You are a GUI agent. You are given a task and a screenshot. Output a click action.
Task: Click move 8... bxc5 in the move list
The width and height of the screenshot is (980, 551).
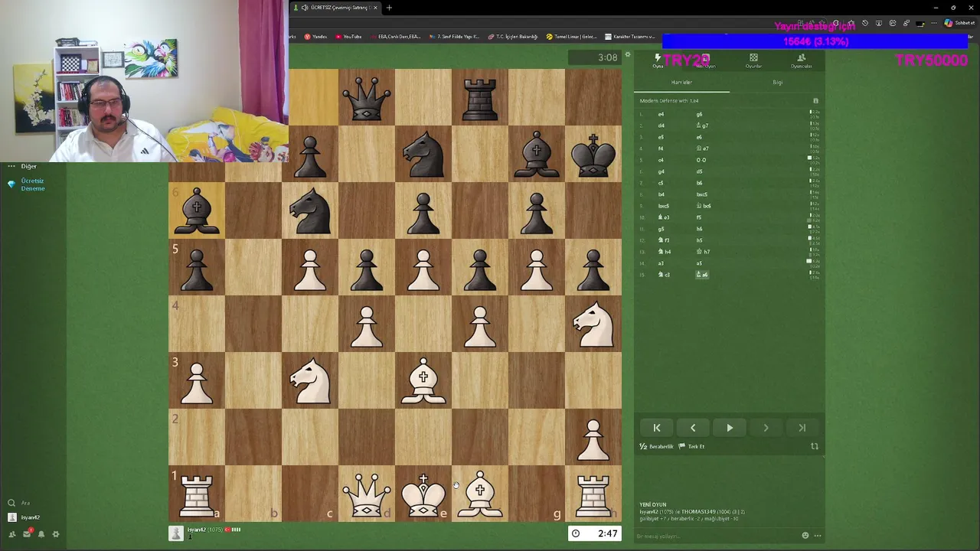pos(701,194)
